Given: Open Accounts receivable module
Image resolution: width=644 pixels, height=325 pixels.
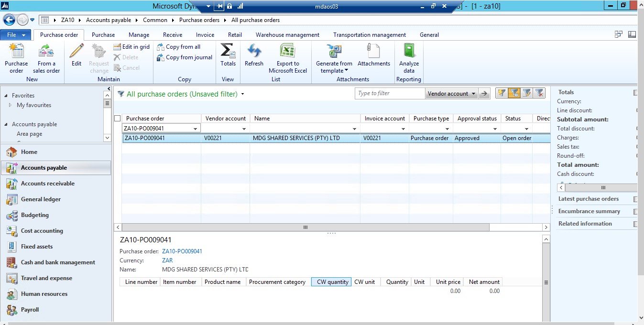Looking at the screenshot, I should [55, 184].
